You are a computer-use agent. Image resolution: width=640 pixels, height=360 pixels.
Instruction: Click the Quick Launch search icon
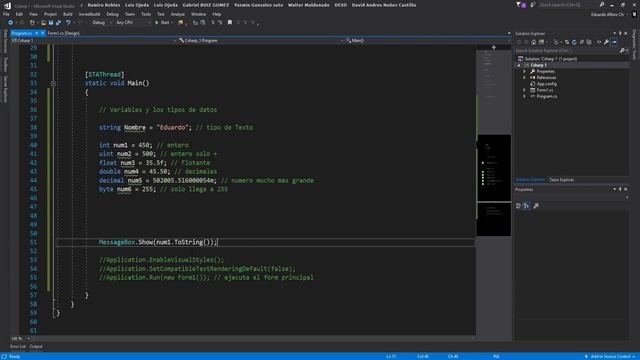[602, 5]
